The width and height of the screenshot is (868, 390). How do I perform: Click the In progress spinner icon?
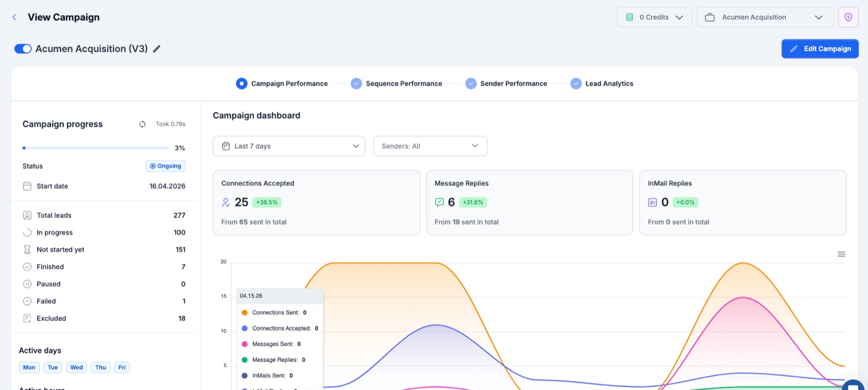[x=27, y=233]
